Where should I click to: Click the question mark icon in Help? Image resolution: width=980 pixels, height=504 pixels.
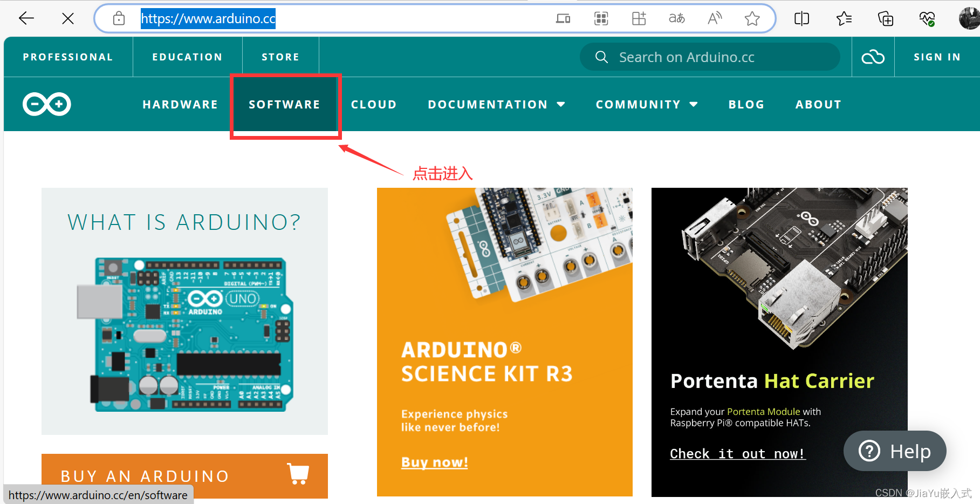(x=869, y=451)
